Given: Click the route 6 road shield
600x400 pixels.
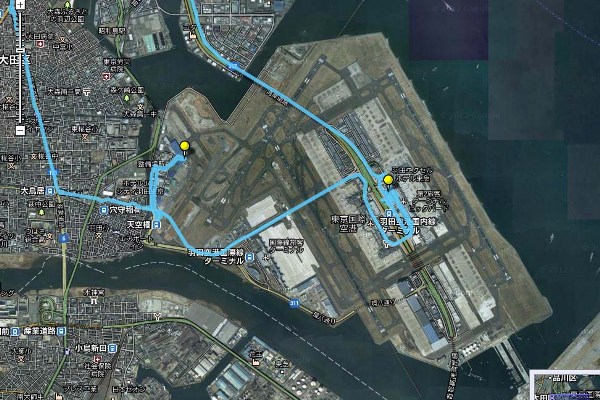Looking at the screenshot, I should 64,238.
